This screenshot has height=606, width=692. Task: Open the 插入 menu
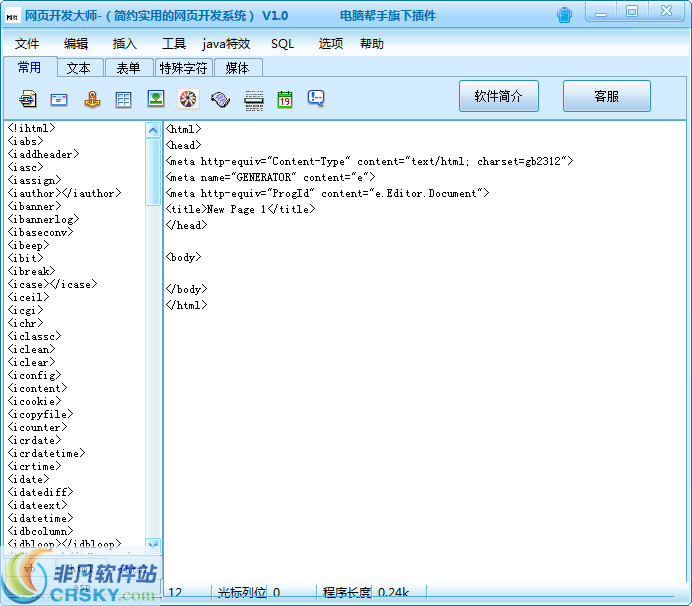point(125,44)
